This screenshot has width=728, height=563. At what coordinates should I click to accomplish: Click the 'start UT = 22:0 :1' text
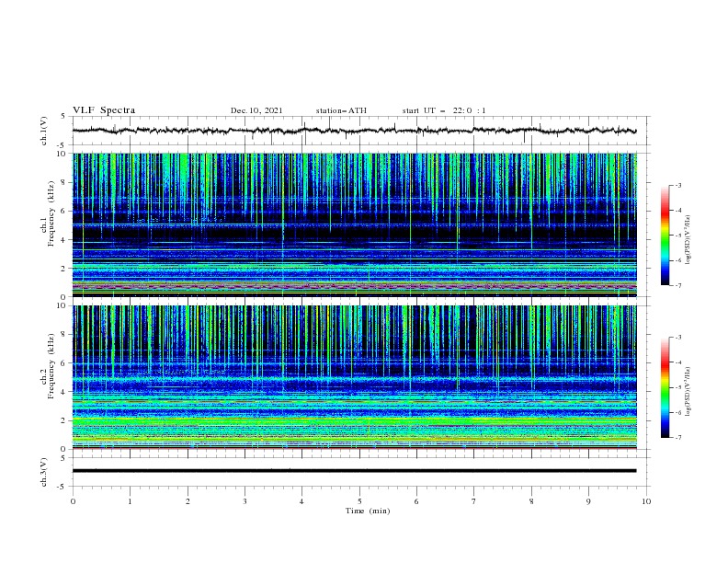tap(444, 110)
